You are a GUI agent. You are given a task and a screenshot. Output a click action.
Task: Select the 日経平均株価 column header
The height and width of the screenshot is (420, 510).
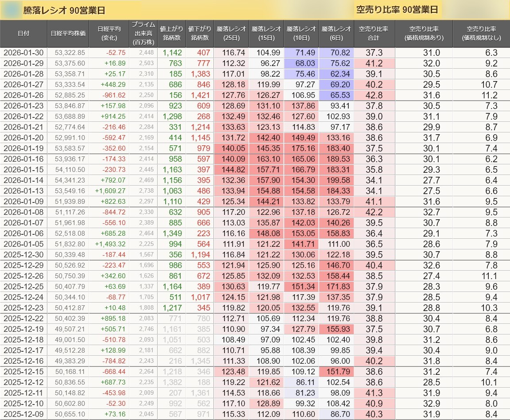point(68,33)
